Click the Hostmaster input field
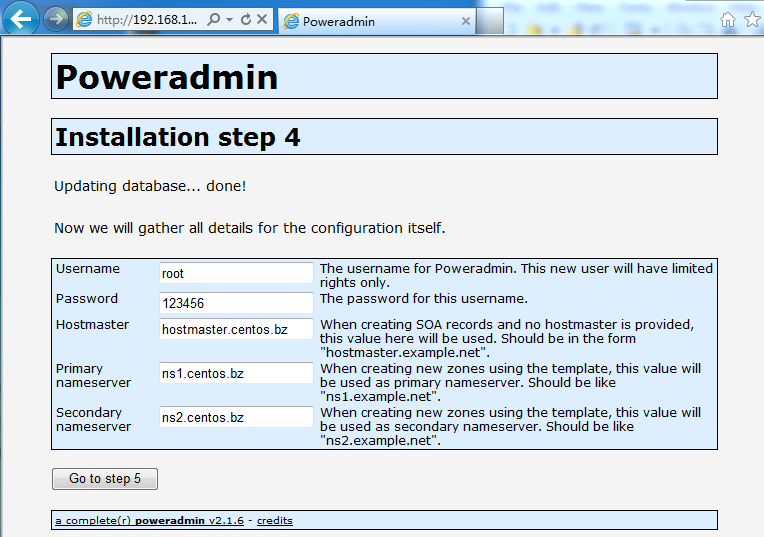This screenshot has height=537, width=764. pos(236,329)
